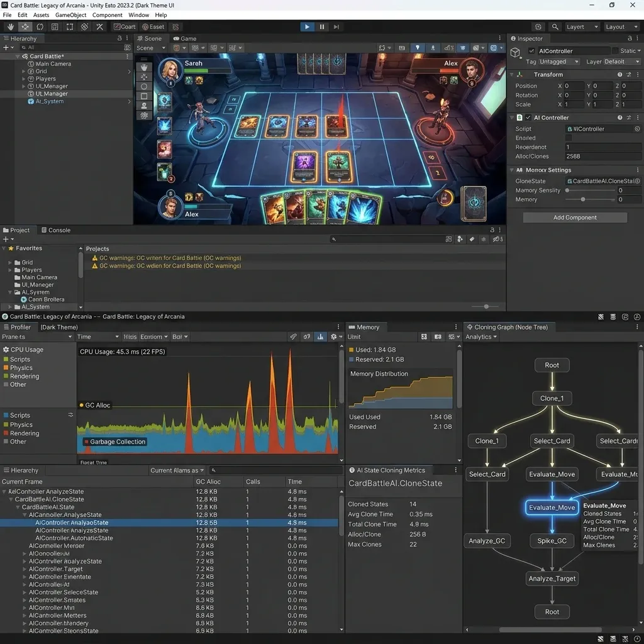Toggle the scene lighting icon in Scene toolbar
The height and width of the screenshot is (644, 644).
418,48
